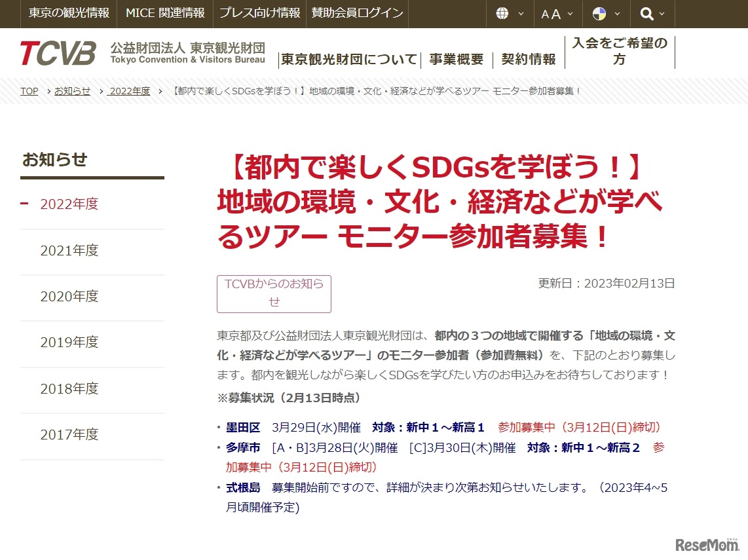The image size is (748, 560).
Task: Open the font size dropdown chevron
Action: click(x=569, y=14)
